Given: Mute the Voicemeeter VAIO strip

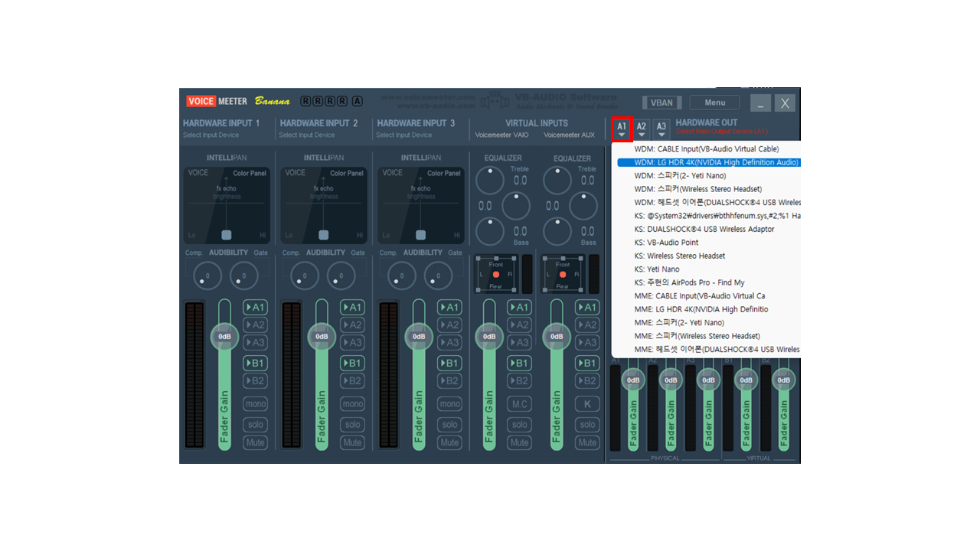Looking at the screenshot, I should point(520,442).
